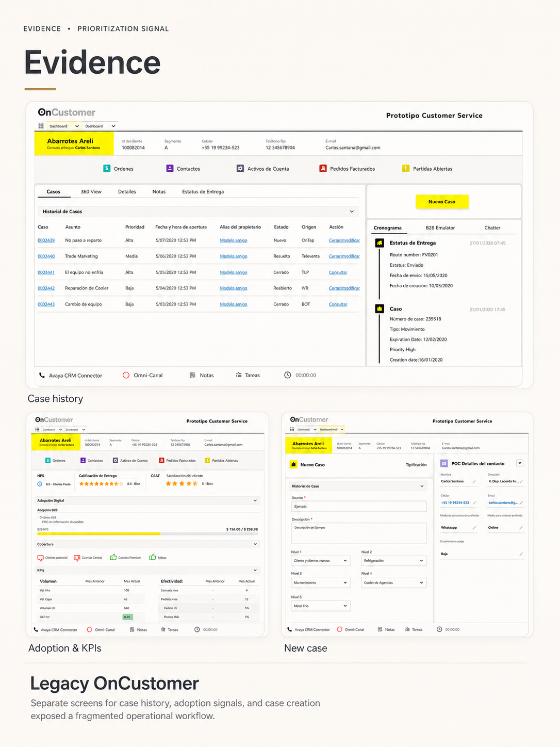Open the second Dashboard dropdown in Case history screen

point(100,126)
